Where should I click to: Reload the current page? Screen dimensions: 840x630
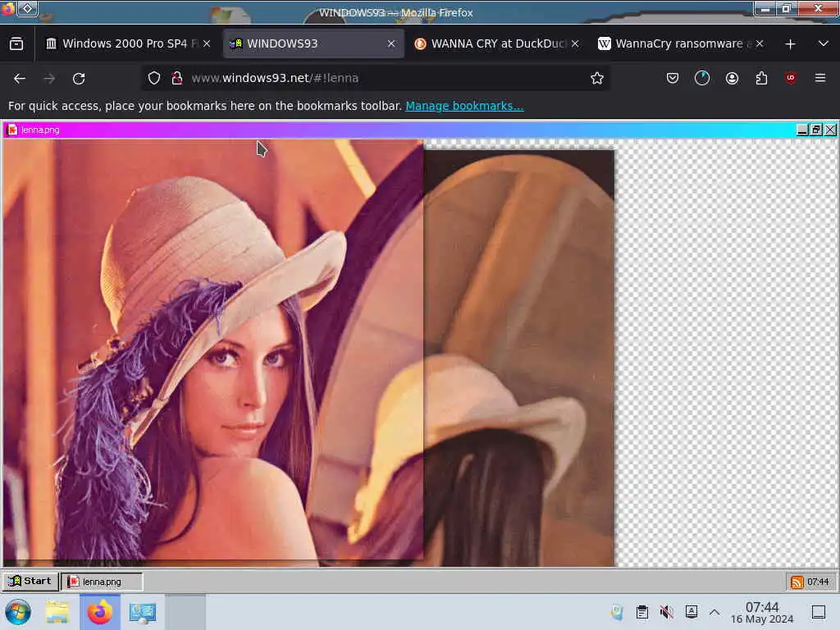tap(79, 78)
